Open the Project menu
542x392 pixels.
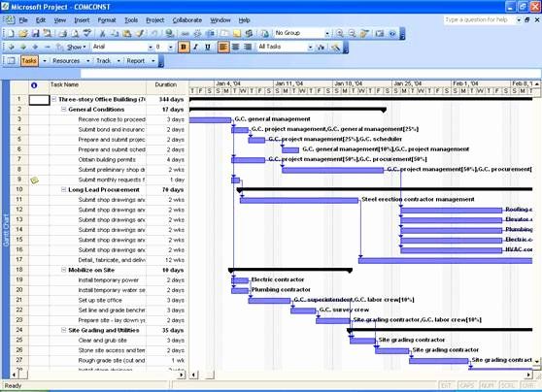[154, 20]
